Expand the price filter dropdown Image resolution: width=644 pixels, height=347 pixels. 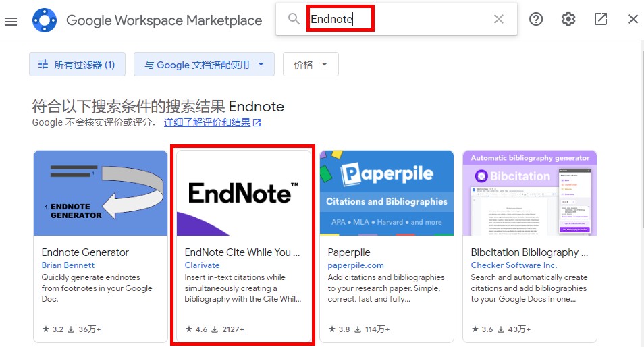pos(311,65)
